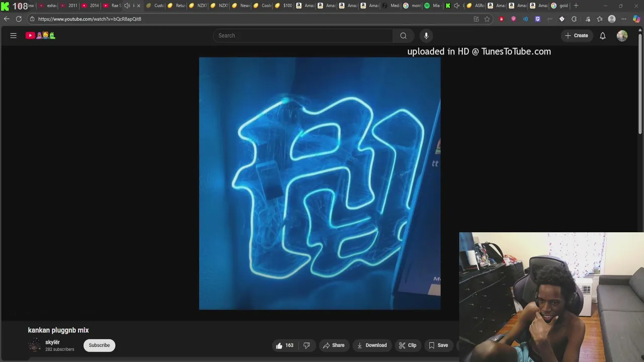Reload the page with the refresh icon
Image resolution: width=644 pixels, height=362 pixels.
click(19, 19)
